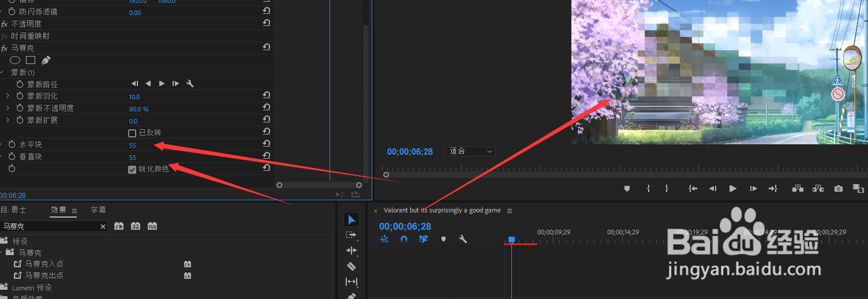This screenshot has height=299, width=868.
Task: Open mask tracking method wrench options
Action: point(189,84)
